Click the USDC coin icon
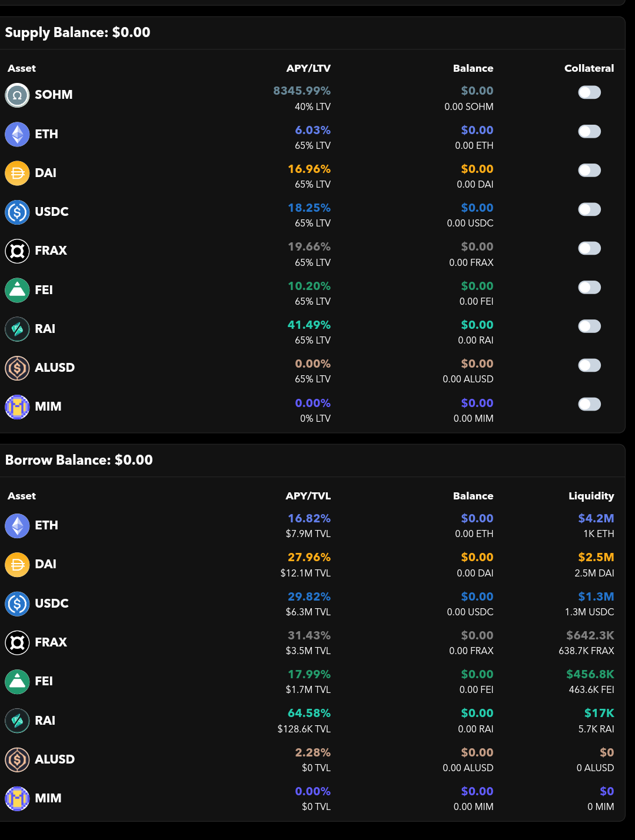The image size is (635, 840). (x=17, y=212)
